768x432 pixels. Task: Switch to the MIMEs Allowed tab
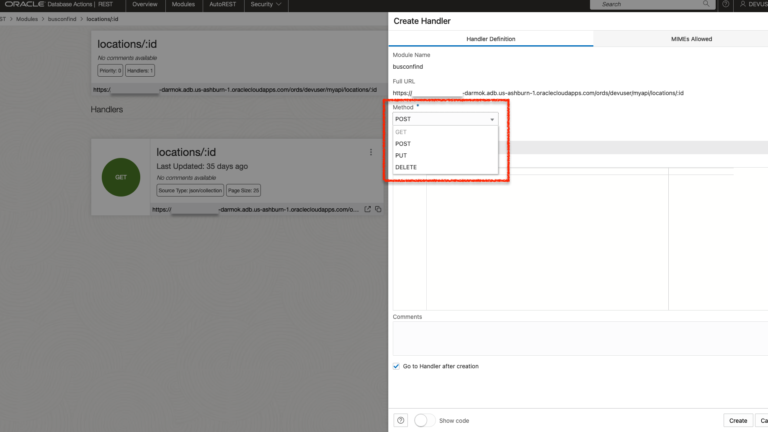tap(691, 39)
